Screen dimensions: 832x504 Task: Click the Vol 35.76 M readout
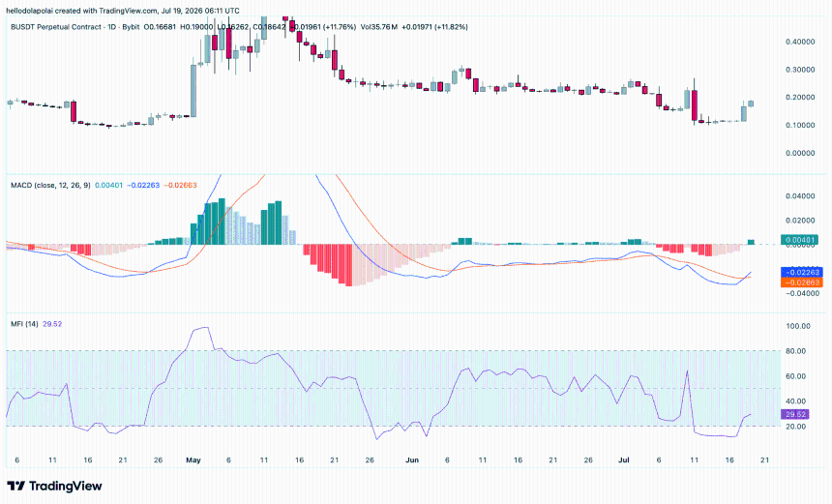379,26
